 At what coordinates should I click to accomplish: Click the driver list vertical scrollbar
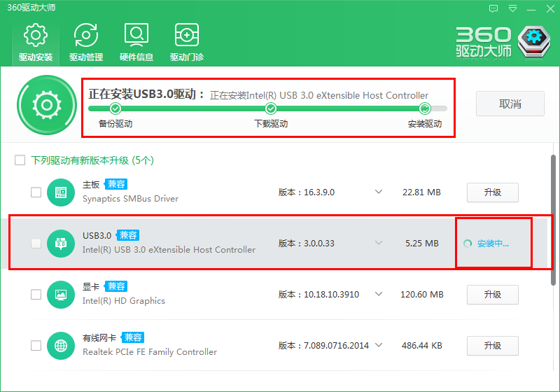pyautogui.click(x=553, y=220)
